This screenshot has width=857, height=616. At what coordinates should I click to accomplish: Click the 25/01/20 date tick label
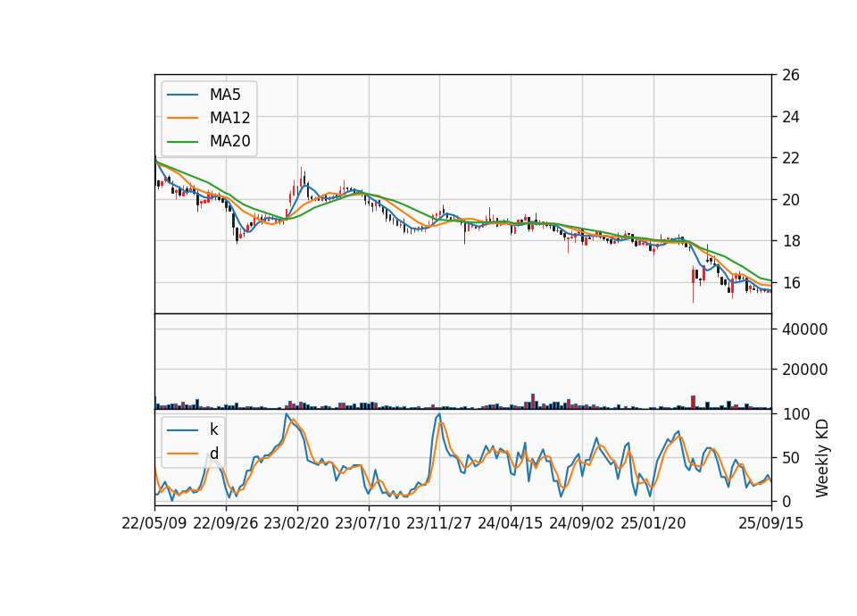pyautogui.click(x=653, y=523)
